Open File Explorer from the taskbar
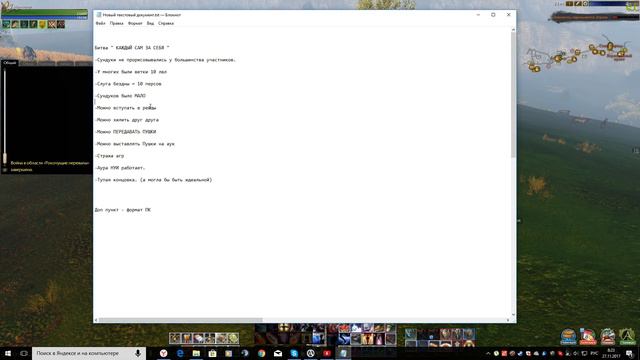Screen dimensions: 640x360 [196, 353]
